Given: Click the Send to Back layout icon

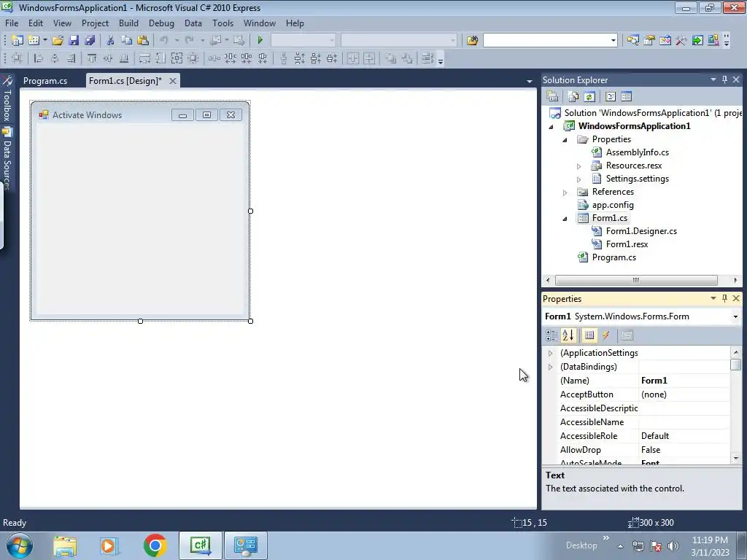Looking at the screenshot, I should tap(407, 58).
